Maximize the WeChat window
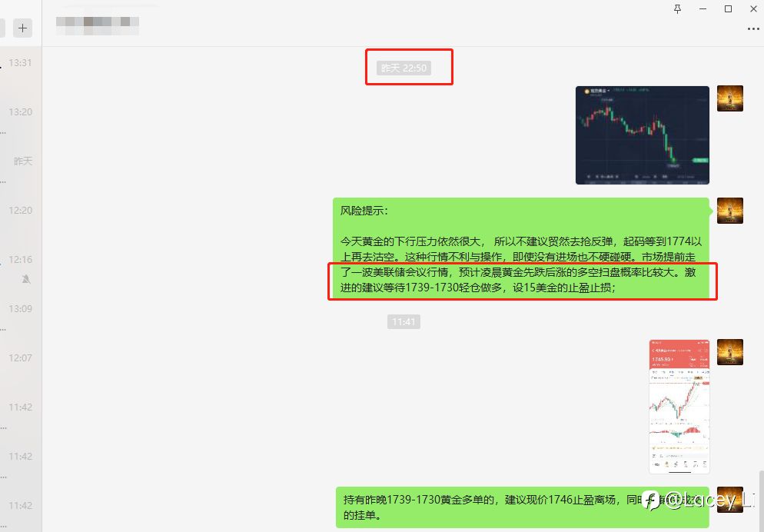 coord(728,8)
